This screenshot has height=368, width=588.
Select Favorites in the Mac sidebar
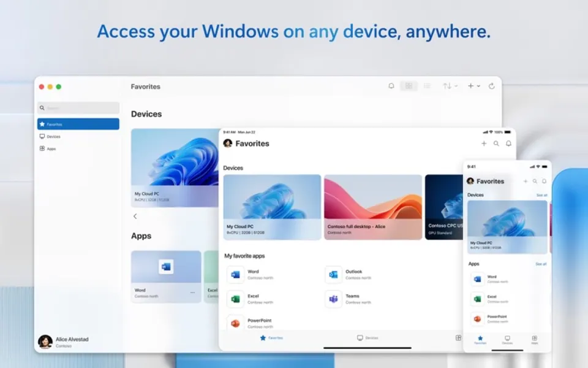click(78, 124)
